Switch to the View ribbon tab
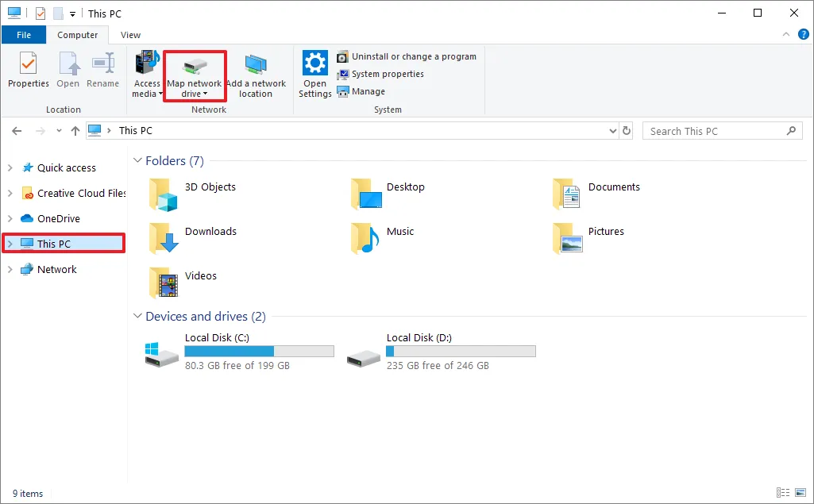 (131, 35)
